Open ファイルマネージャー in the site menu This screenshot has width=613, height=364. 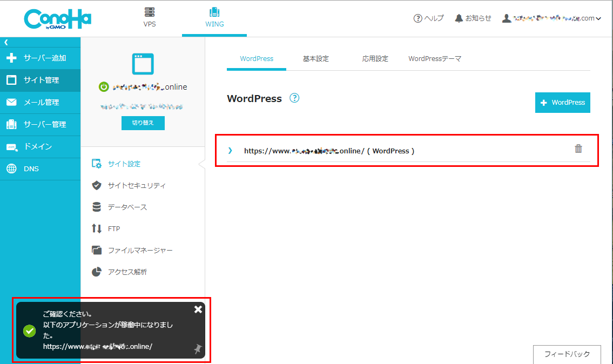coord(140,250)
